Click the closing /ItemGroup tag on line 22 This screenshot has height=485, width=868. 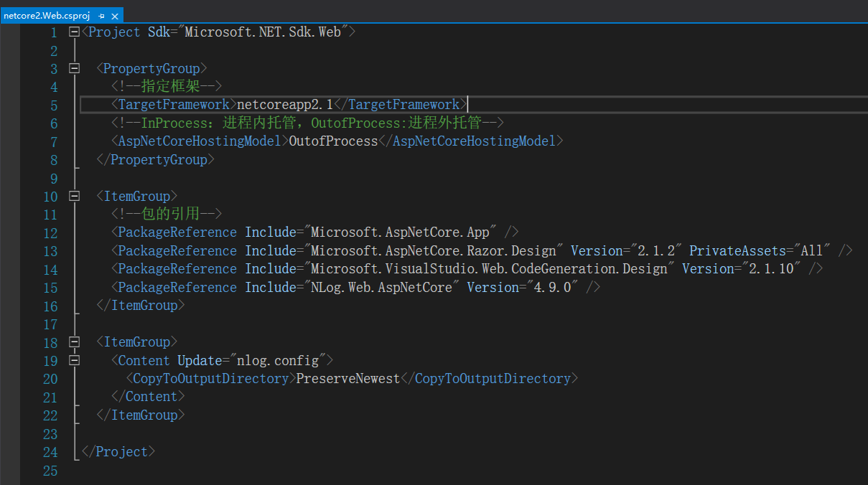tap(141, 415)
